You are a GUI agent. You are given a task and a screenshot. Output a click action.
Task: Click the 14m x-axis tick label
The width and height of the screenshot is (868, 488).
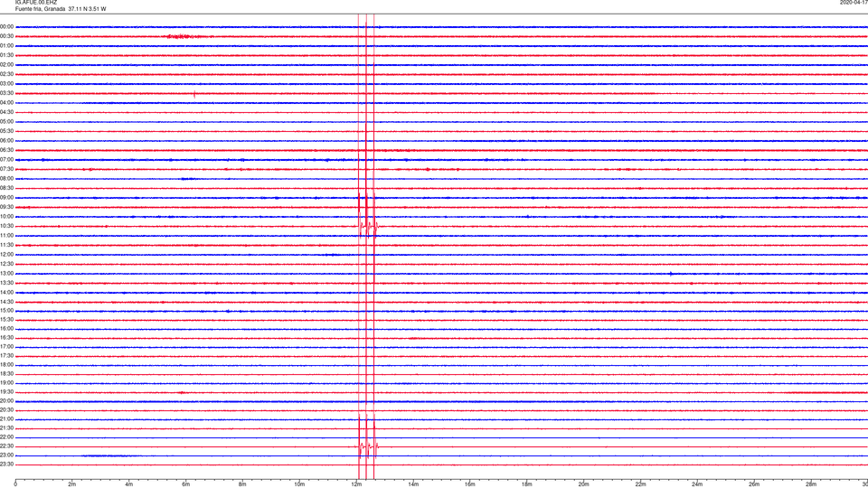click(x=413, y=484)
